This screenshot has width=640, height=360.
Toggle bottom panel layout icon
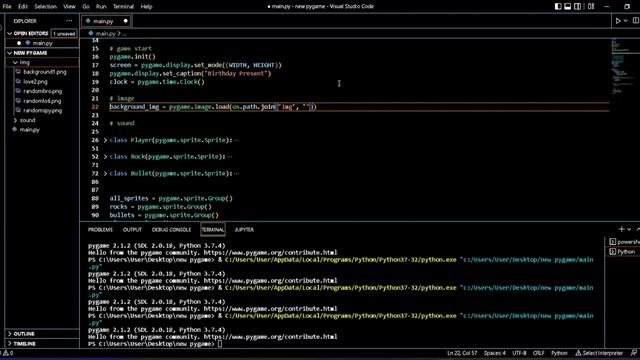(568, 7)
